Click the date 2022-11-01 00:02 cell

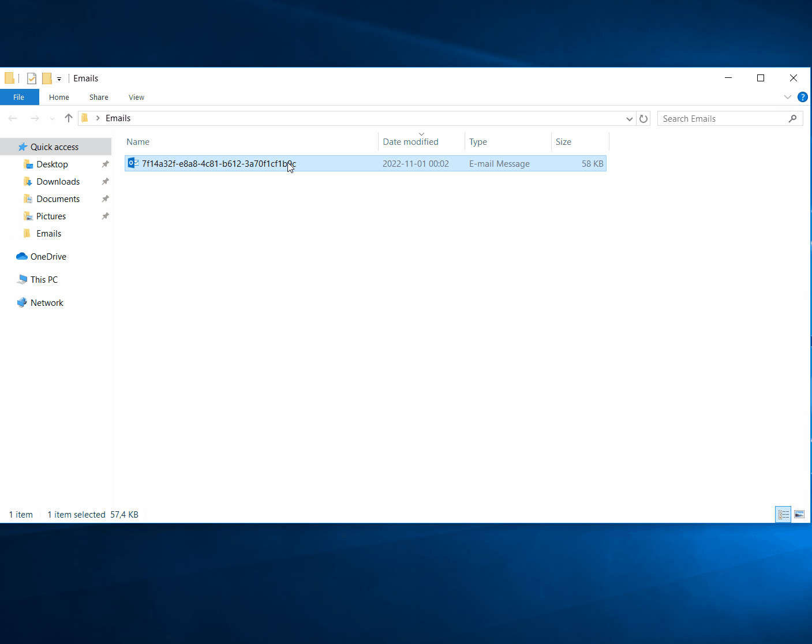pos(416,164)
